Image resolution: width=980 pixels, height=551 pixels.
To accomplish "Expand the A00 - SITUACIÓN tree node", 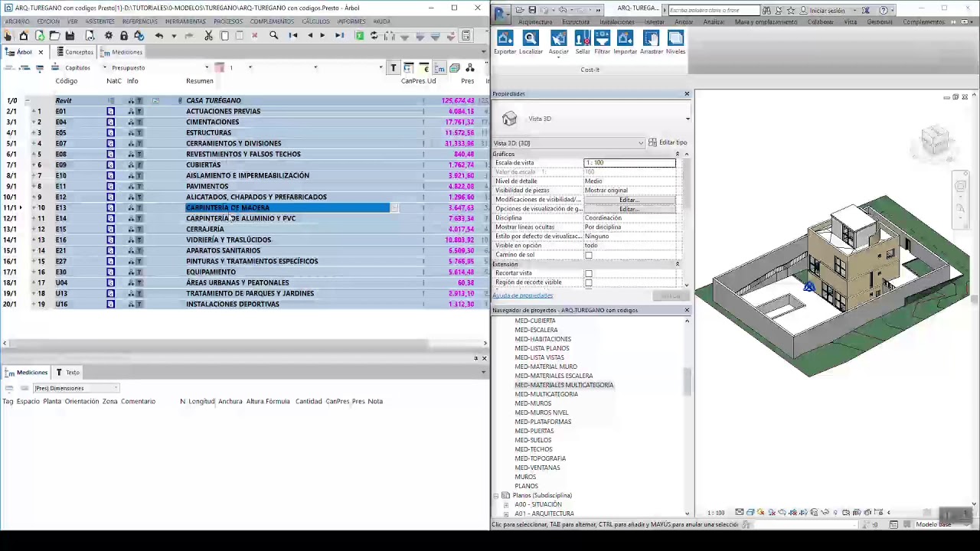I will point(505,505).
